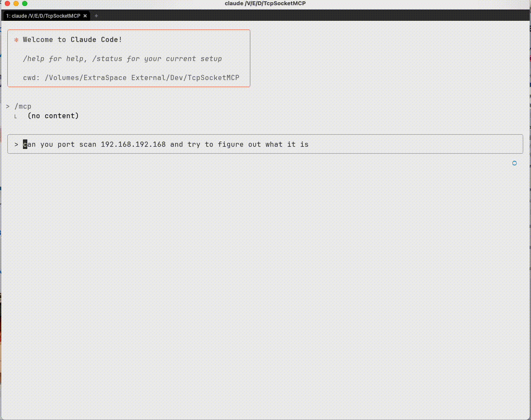Click the "/status" text in the welcome box
This screenshot has height=420, width=531.
(x=107, y=58)
